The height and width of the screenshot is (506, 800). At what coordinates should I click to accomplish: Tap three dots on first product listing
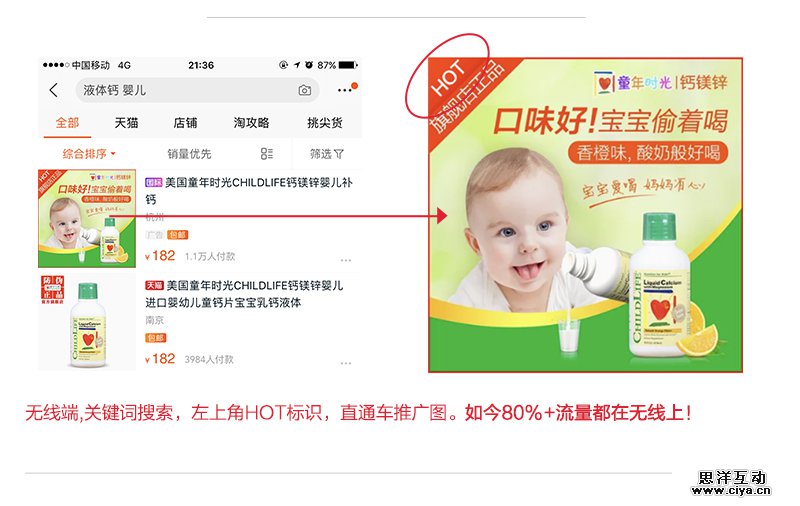(x=346, y=260)
